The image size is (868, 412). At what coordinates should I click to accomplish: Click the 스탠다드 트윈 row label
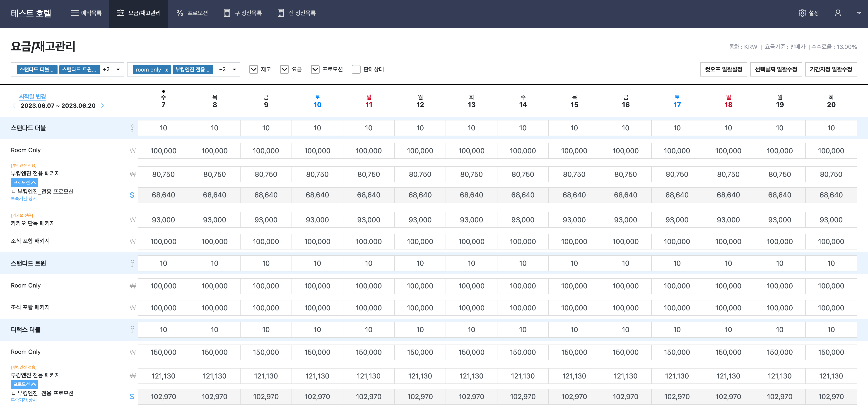tap(28, 263)
